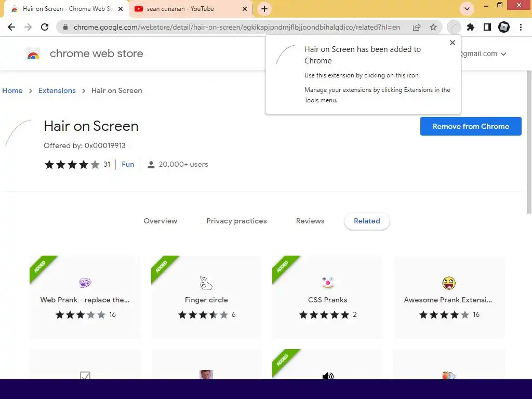
Task: Open Finger circle extension title
Action: [206, 300]
